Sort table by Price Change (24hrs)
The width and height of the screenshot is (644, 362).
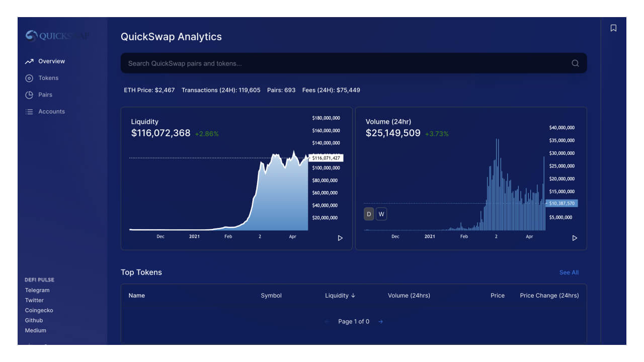[549, 296]
